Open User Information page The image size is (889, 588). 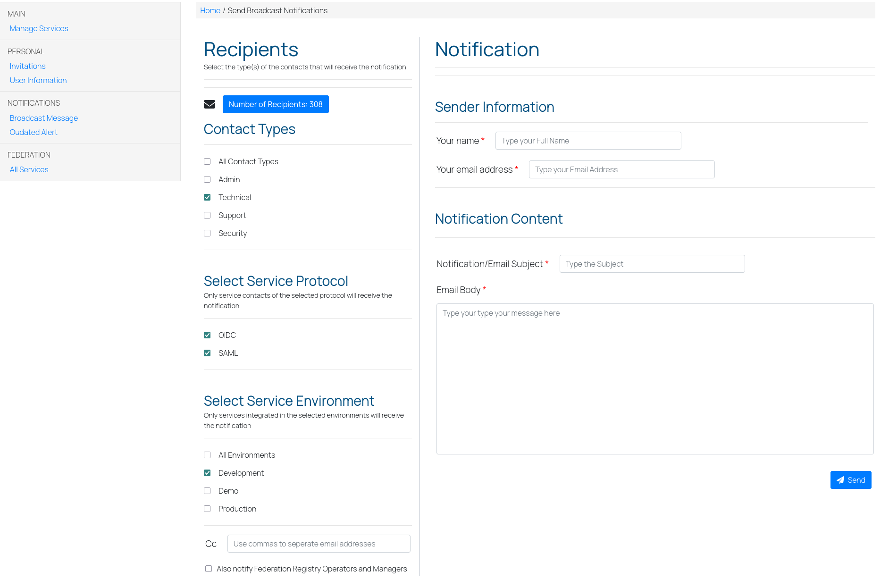tap(38, 80)
